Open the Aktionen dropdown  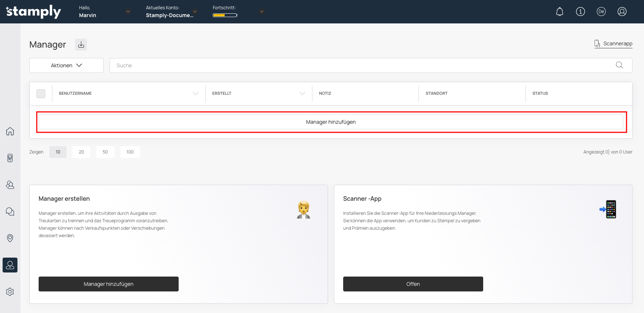(x=66, y=65)
